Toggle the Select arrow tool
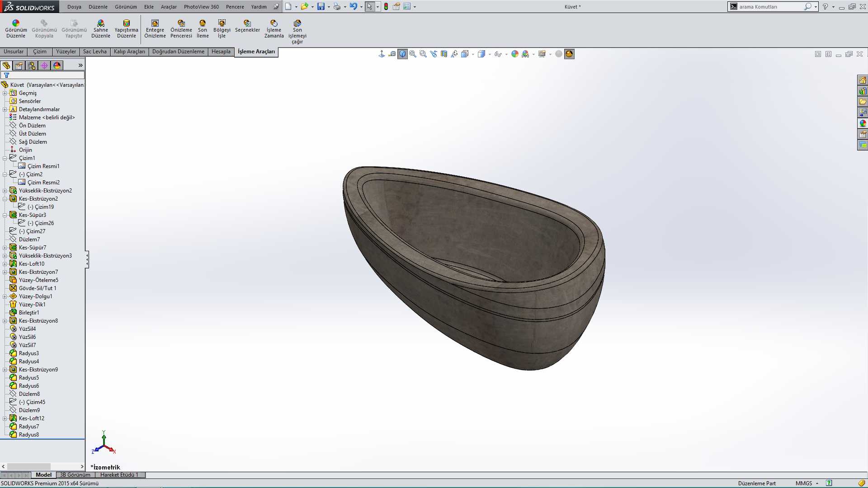The width and height of the screenshot is (868, 488). [370, 6]
